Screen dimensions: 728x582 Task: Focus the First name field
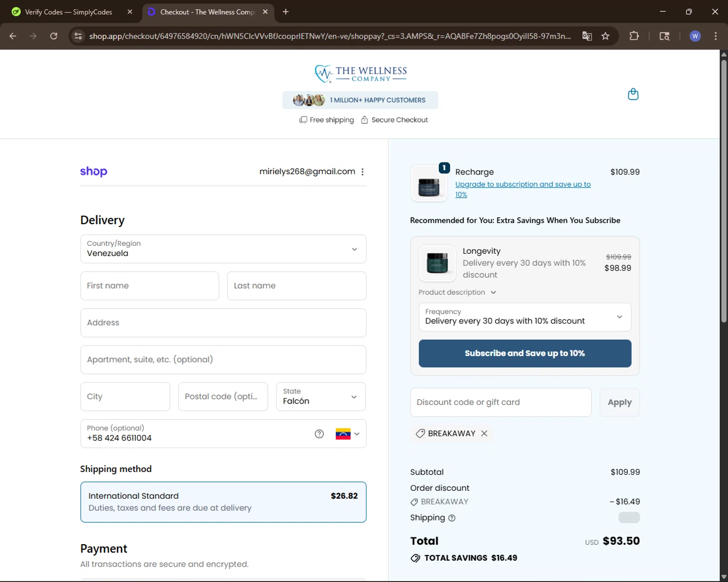coord(149,286)
